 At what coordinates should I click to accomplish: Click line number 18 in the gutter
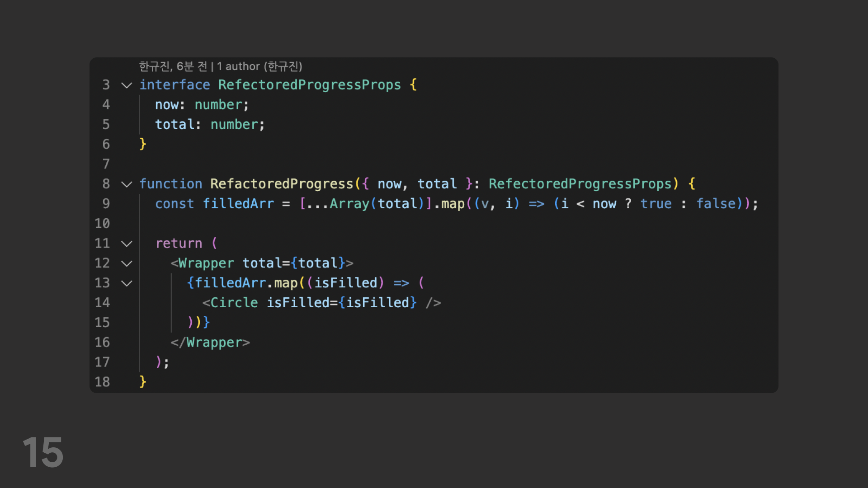102,382
